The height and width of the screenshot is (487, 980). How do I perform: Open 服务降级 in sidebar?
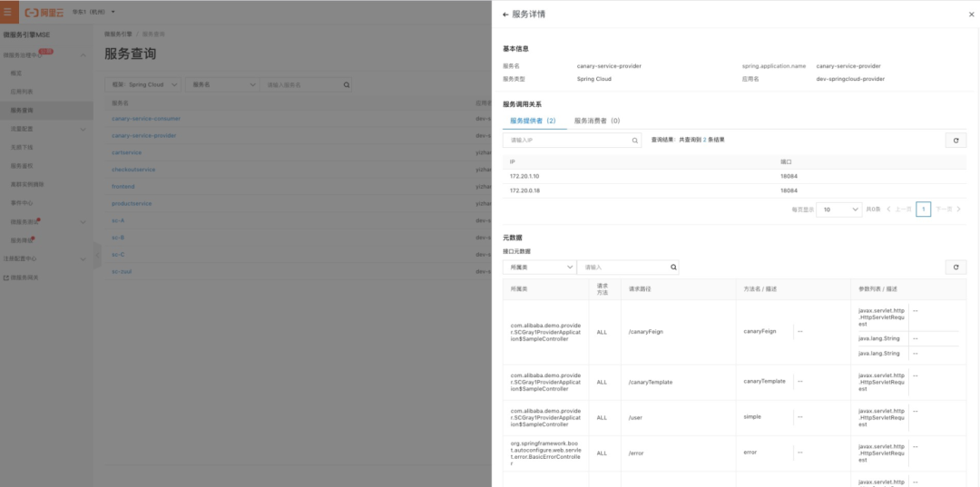point(22,240)
